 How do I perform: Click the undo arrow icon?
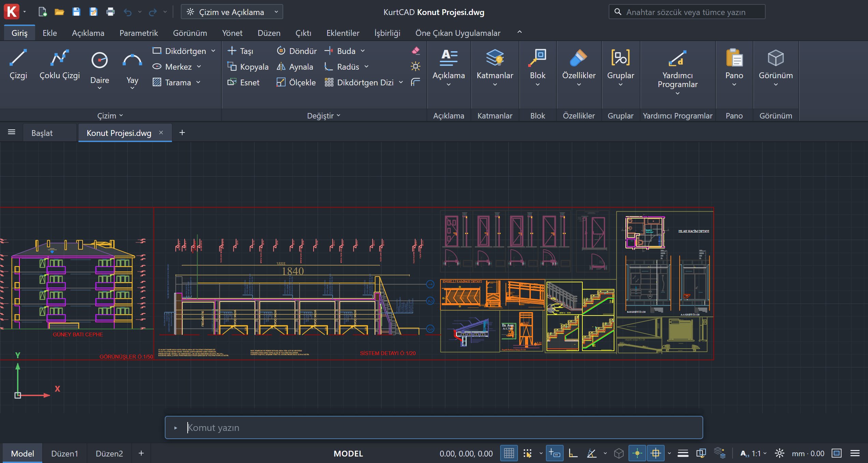click(x=128, y=12)
